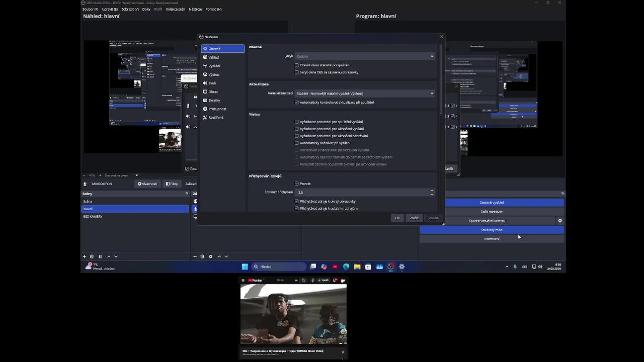Remove selected source using trash icon

(x=202, y=256)
